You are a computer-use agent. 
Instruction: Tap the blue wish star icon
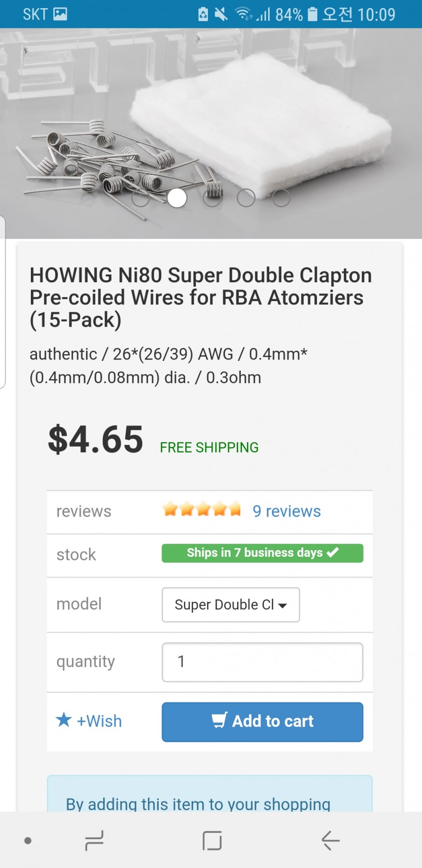pyautogui.click(x=64, y=720)
